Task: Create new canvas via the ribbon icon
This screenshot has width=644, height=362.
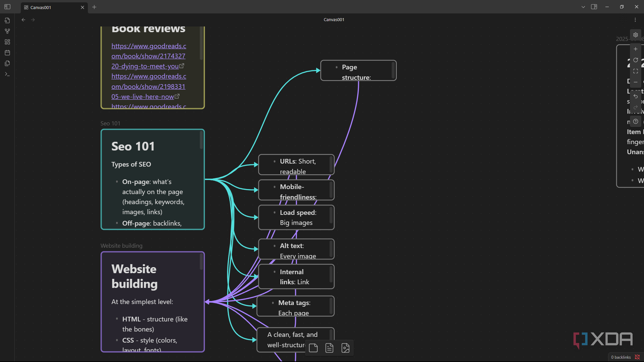Action: click(7, 42)
